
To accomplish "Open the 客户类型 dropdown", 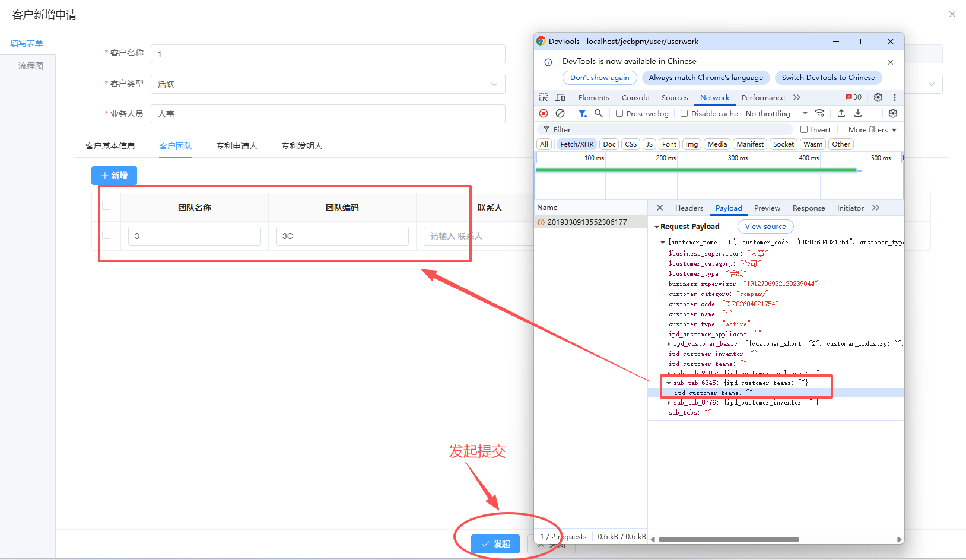I will point(328,84).
